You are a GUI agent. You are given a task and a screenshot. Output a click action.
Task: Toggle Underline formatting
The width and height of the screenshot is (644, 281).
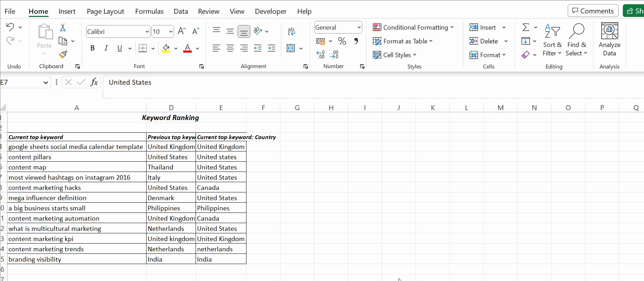[120, 48]
